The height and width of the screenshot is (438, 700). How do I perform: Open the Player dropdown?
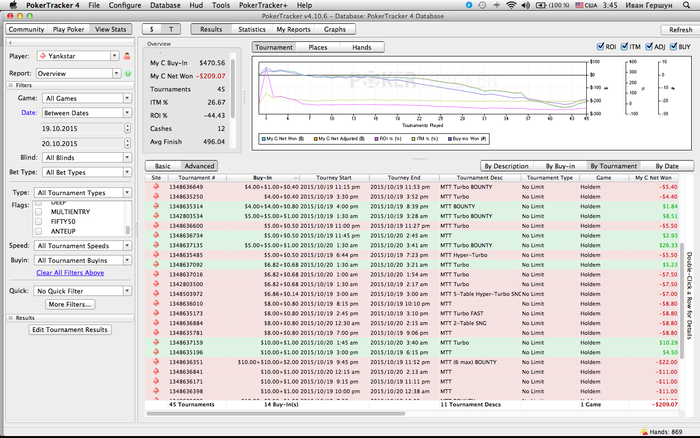pyautogui.click(x=115, y=56)
